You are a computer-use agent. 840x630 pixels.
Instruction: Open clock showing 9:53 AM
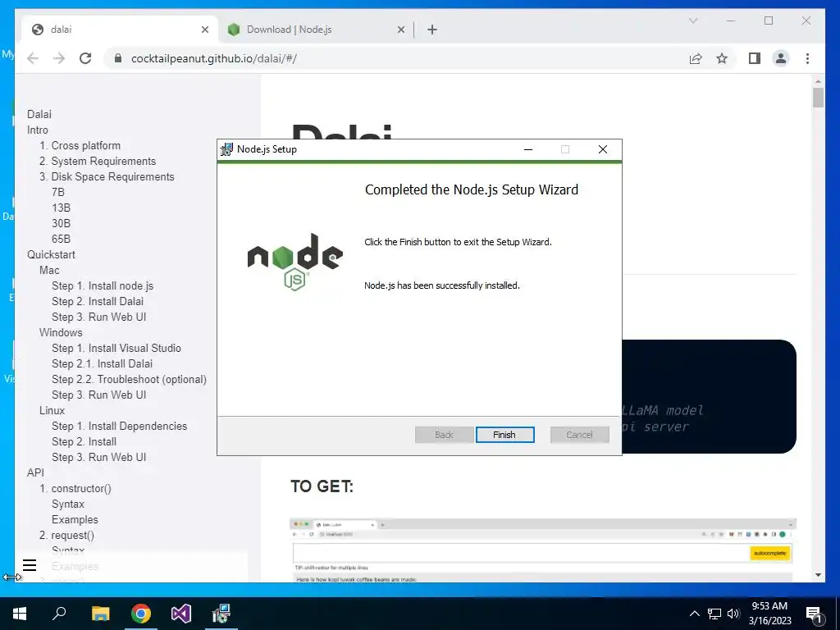pyautogui.click(x=769, y=614)
